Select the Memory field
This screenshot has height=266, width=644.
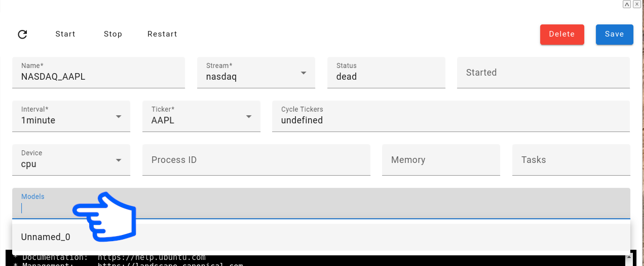tap(441, 160)
